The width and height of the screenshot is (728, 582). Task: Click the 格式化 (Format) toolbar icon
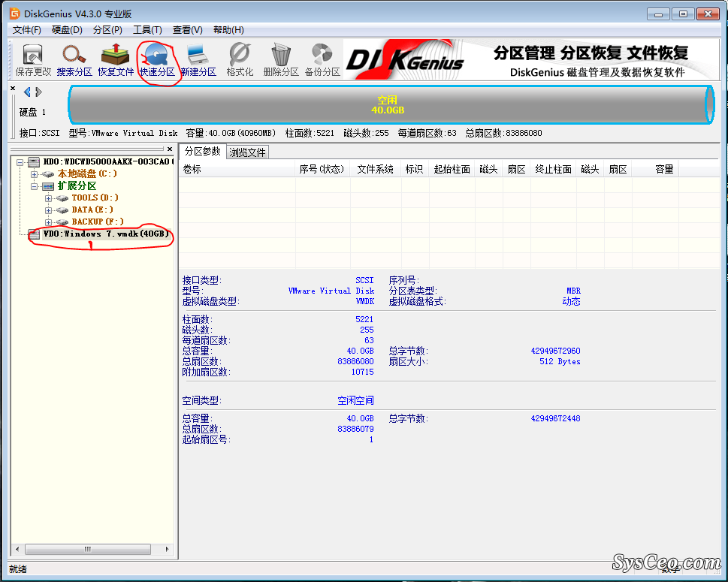coord(240,59)
